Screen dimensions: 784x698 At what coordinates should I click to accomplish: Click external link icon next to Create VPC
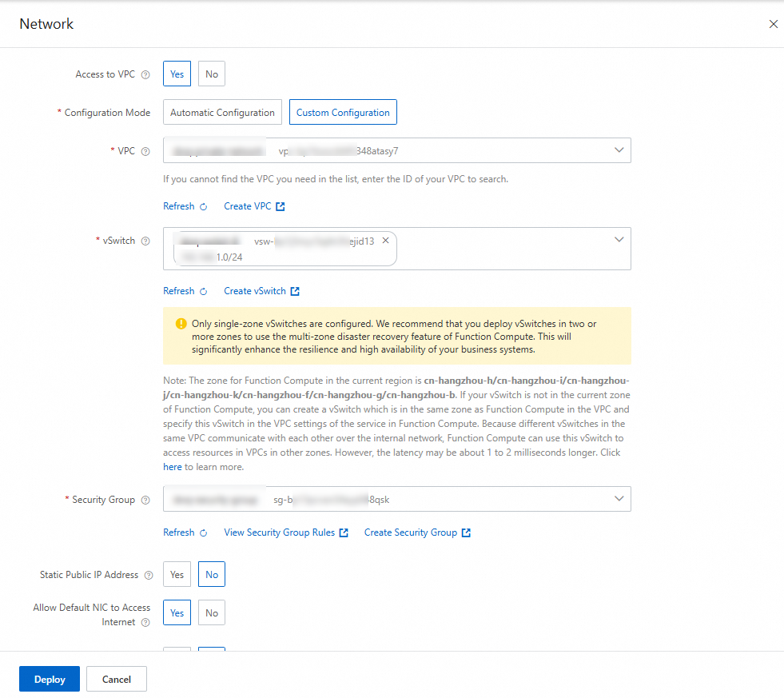281,206
